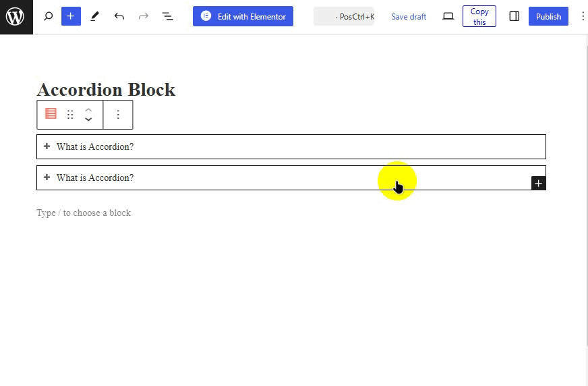Open block toolbar Options three-dot menu

click(x=118, y=115)
